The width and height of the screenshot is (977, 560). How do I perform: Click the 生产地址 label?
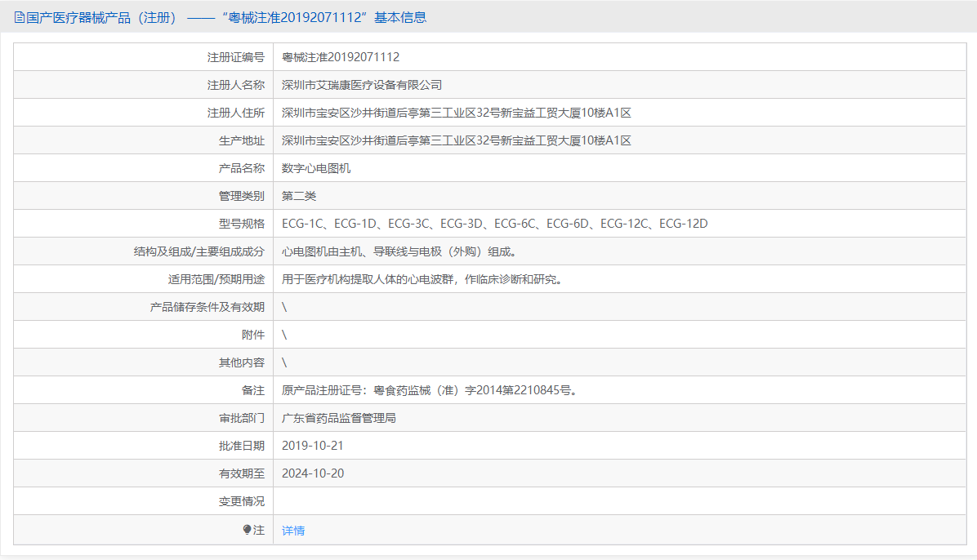point(242,140)
